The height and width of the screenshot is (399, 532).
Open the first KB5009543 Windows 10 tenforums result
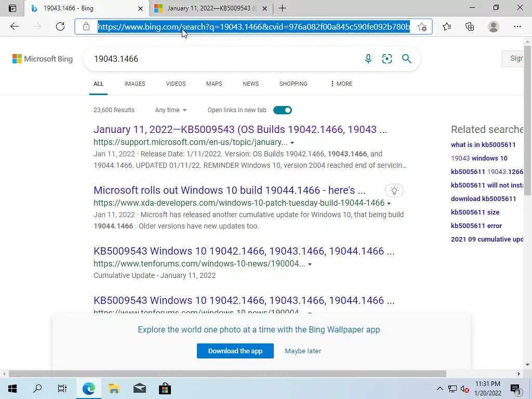pyautogui.click(x=244, y=251)
